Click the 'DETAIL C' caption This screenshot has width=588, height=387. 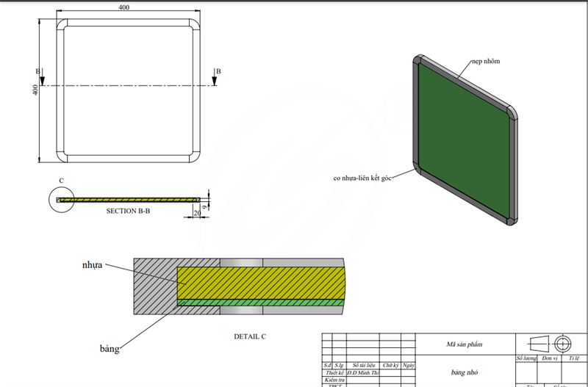pos(250,336)
